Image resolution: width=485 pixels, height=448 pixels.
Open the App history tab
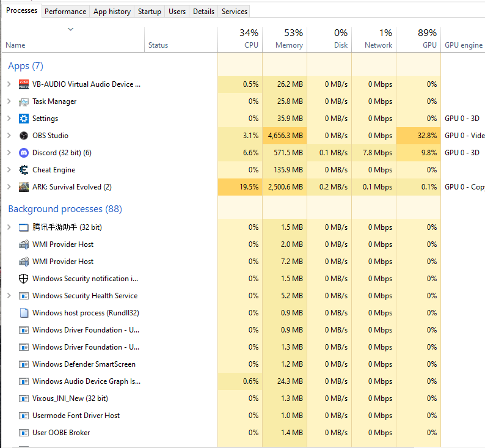coord(112,12)
